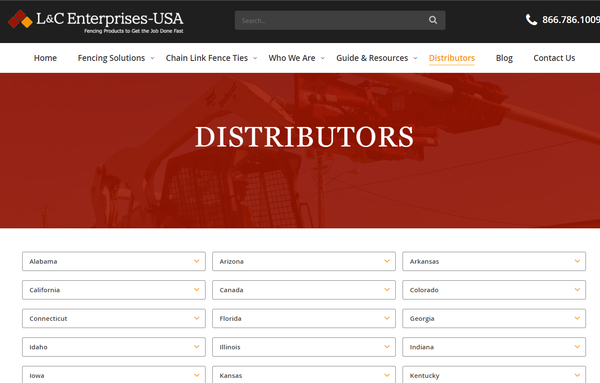Viewport: 600px width, 383px height.
Task: Call the 866.786.1009 phone number link
Action: [x=571, y=20]
